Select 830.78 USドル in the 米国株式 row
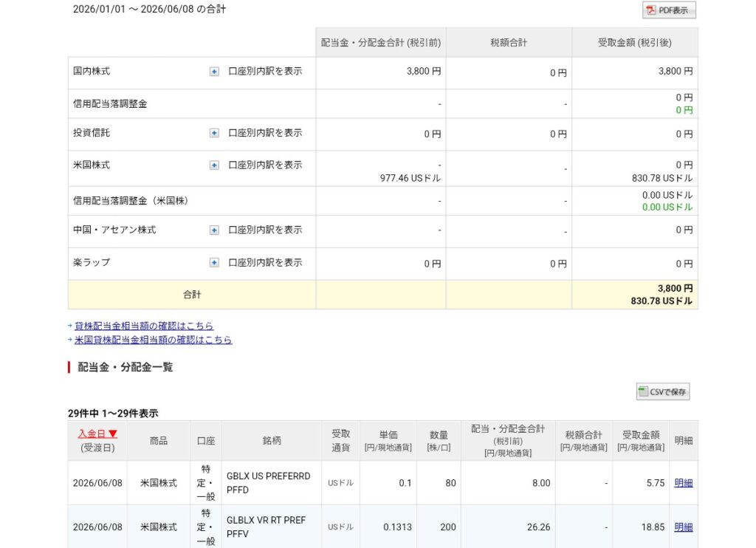 click(x=662, y=179)
